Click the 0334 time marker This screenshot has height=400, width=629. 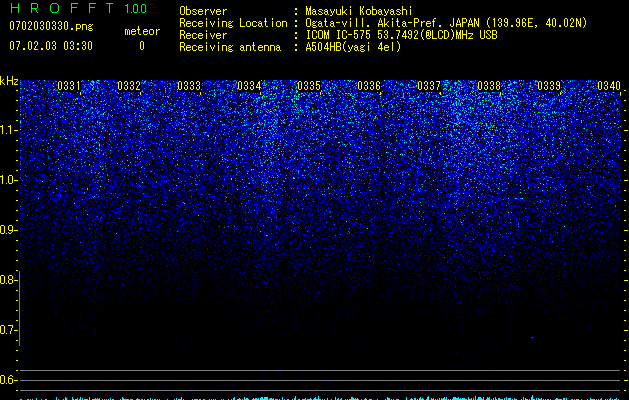click(x=249, y=86)
